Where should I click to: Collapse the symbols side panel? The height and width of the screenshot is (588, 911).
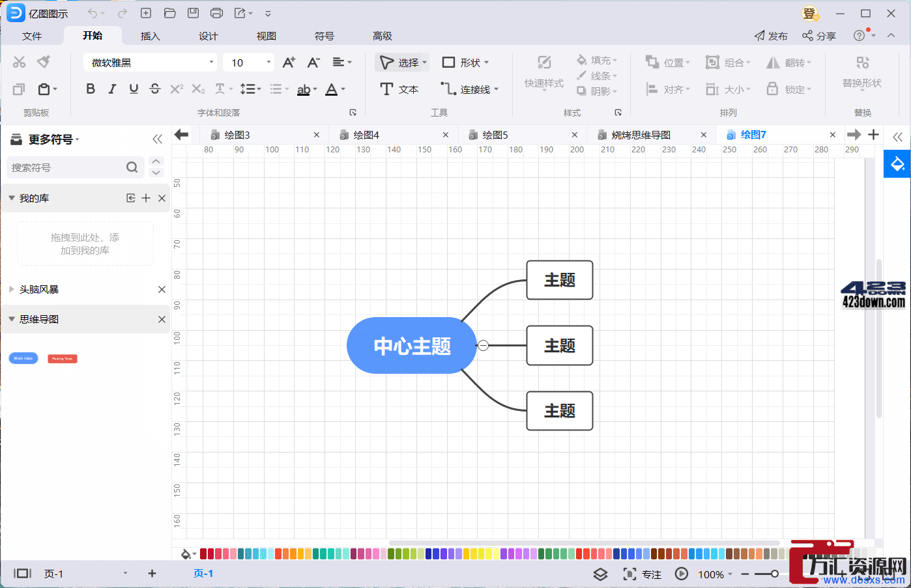(x=157, y=139)
